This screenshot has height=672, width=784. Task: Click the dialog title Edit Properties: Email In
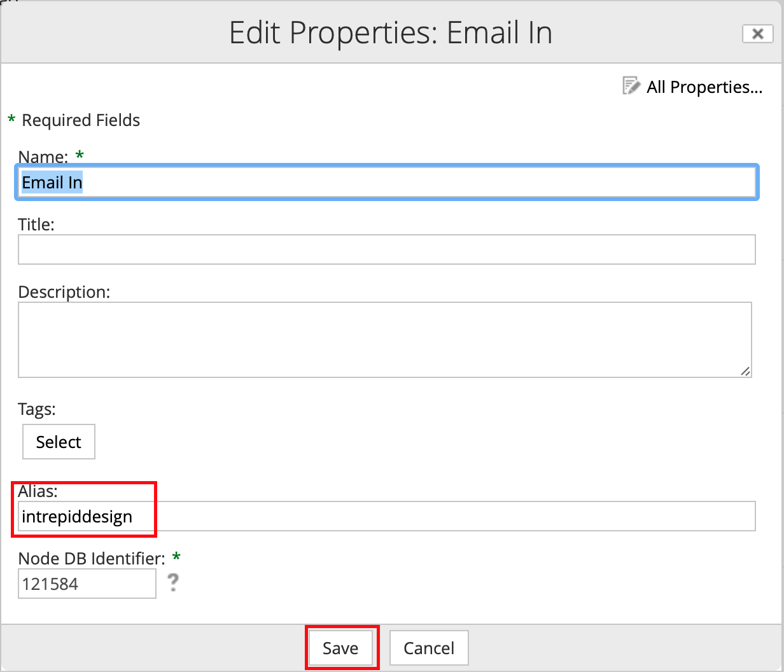tap(390, 32)
